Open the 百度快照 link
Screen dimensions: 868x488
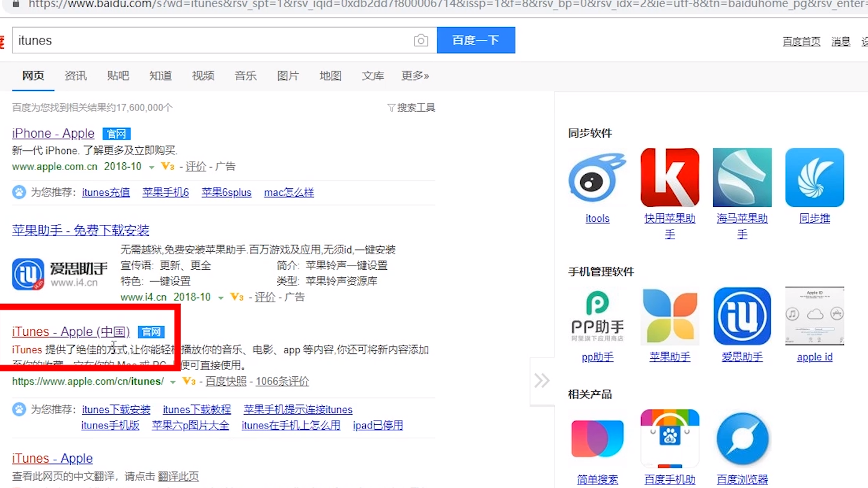pos(226,381)
